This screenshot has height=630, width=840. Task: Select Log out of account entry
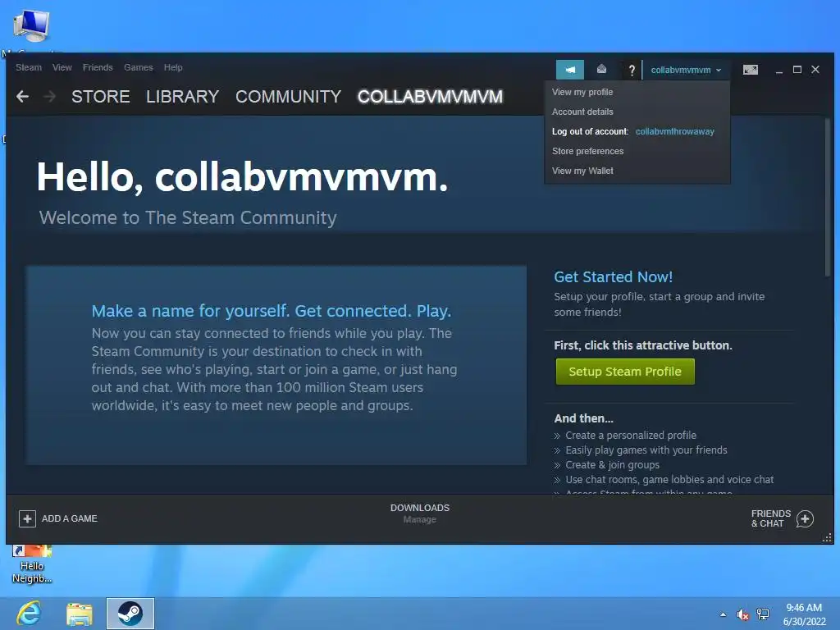(x=637, y=132)
